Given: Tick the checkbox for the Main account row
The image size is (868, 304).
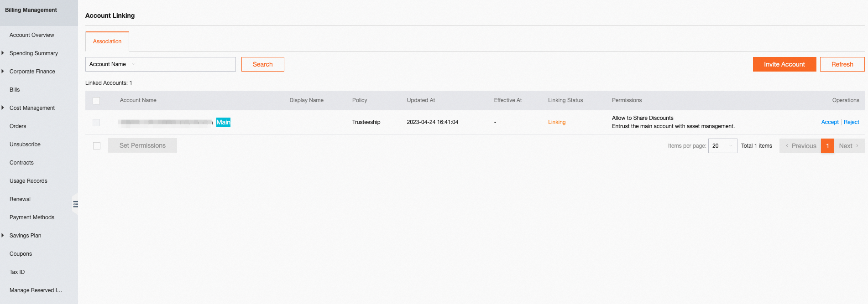Looking at the screenshot, I should [96, 123].
